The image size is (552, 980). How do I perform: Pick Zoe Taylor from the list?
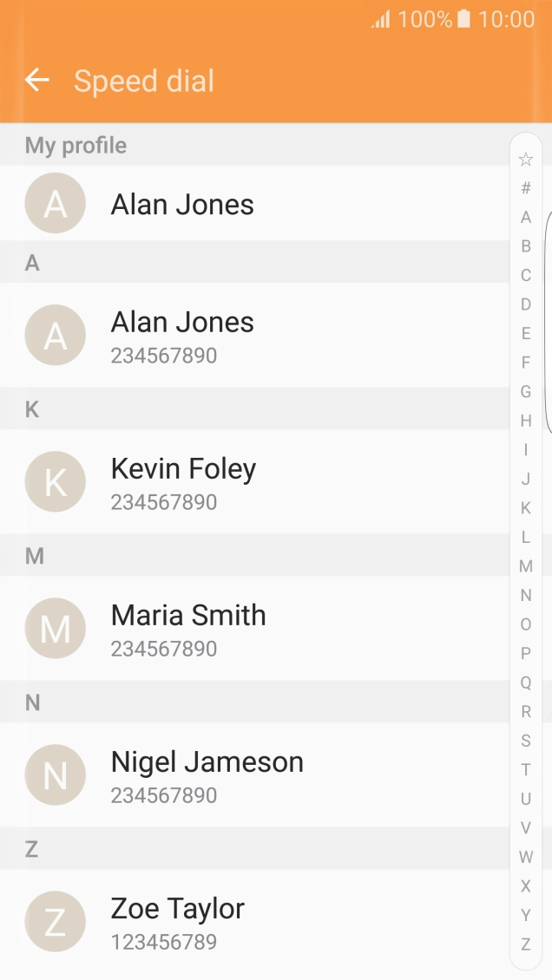click(177, 909)
